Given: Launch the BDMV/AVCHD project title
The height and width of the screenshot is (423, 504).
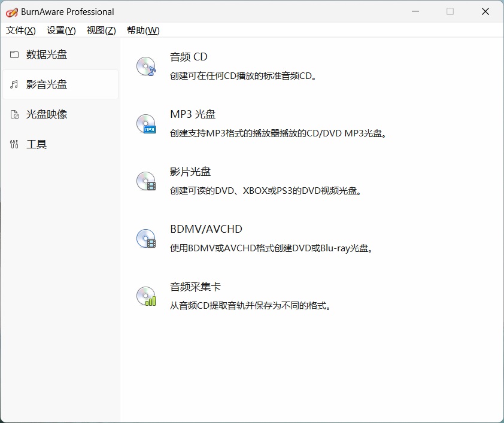Looking at the screenshot, I should [x=206, y=229].
